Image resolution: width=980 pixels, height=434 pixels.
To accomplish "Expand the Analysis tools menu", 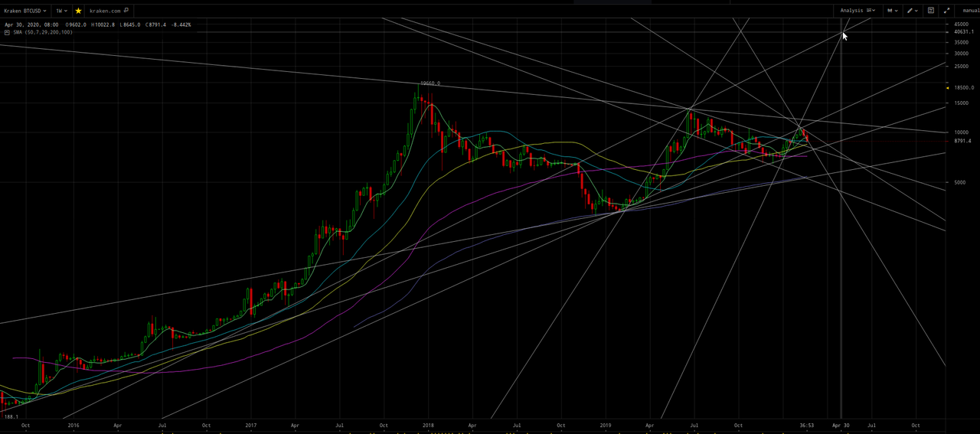I will (857, 11).
